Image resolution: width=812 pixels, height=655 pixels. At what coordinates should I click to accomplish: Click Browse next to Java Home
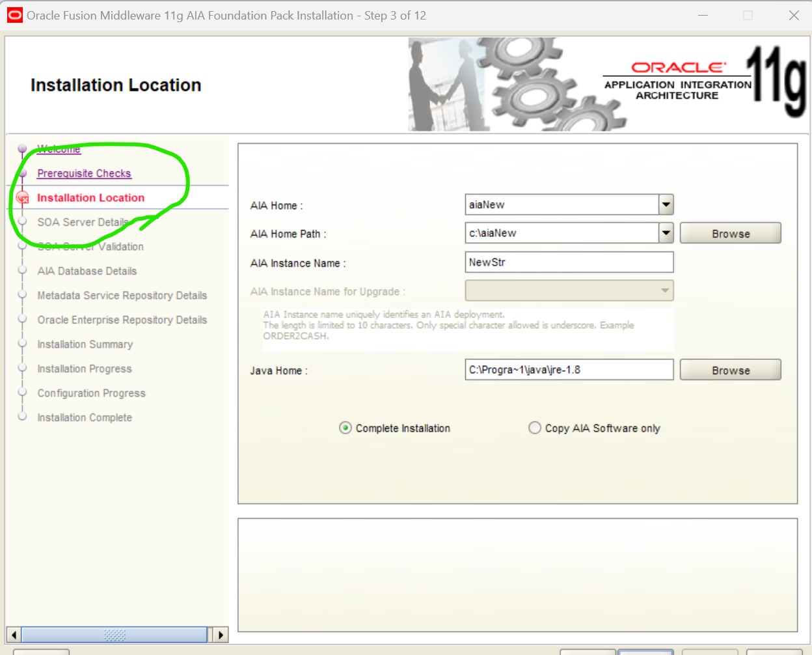[x=730, y=370]
